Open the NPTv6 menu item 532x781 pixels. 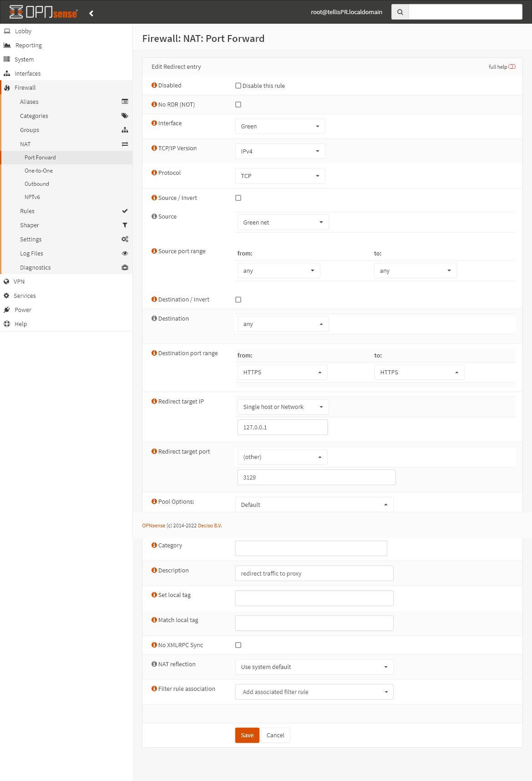32,197
